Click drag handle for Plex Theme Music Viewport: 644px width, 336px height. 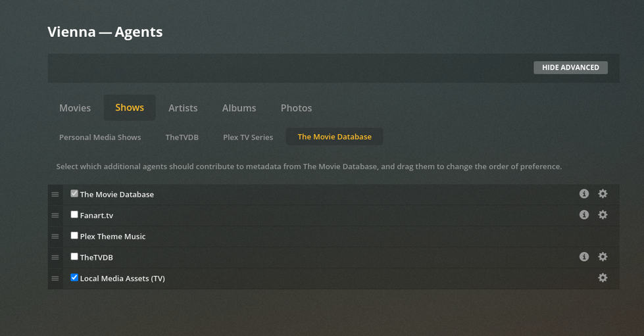coord(55,236)
